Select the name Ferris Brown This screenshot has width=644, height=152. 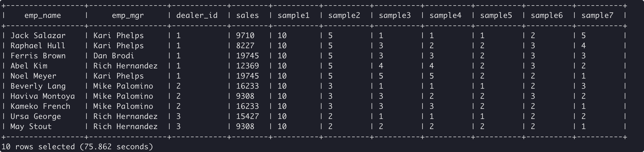[38, 56]
